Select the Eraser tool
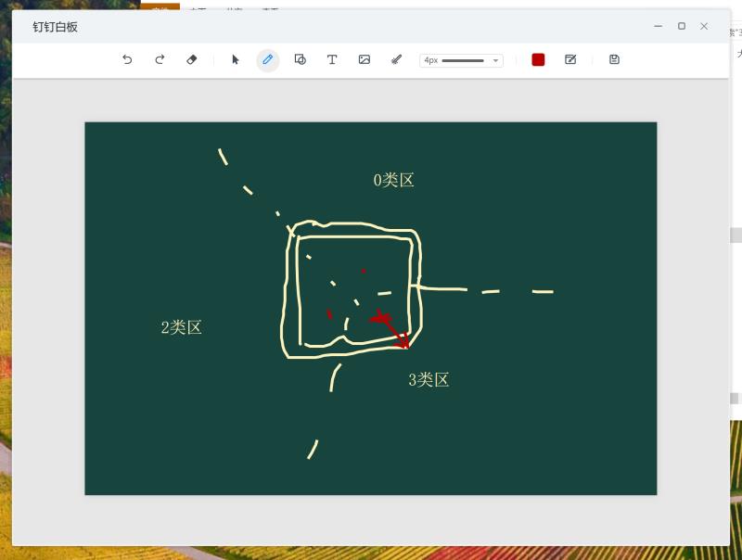This screenshot has height=560, width=742. [192, 59]
